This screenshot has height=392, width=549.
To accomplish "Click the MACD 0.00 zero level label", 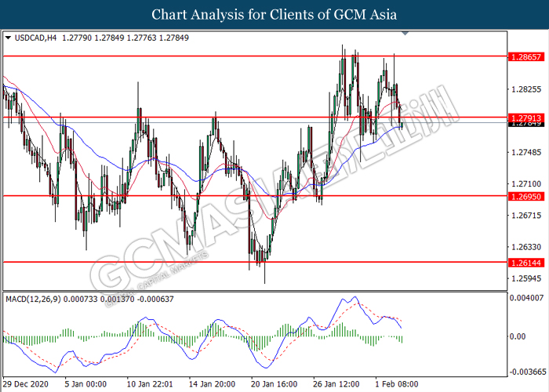I will tap(518, 336).
